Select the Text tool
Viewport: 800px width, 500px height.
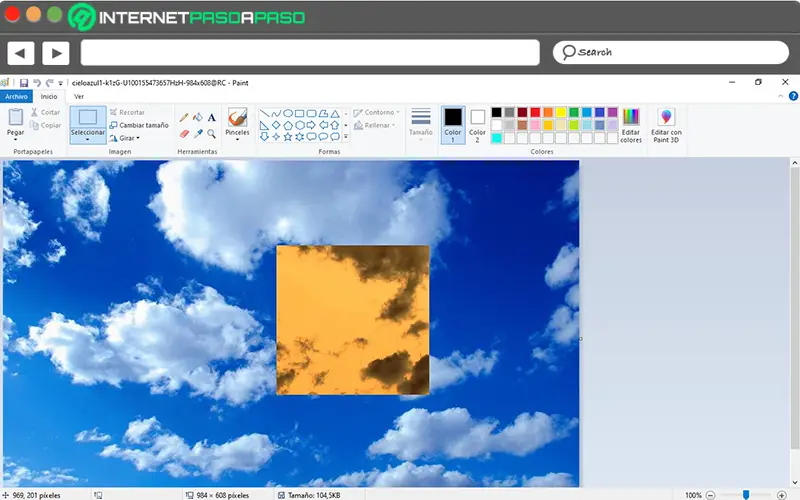pyautogui.click(x=211, y=118)
